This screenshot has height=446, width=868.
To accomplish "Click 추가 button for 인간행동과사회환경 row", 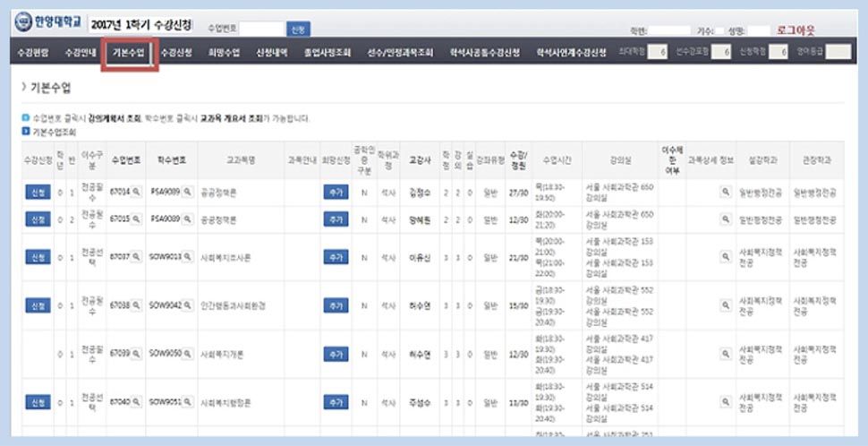I will [336, 305].
